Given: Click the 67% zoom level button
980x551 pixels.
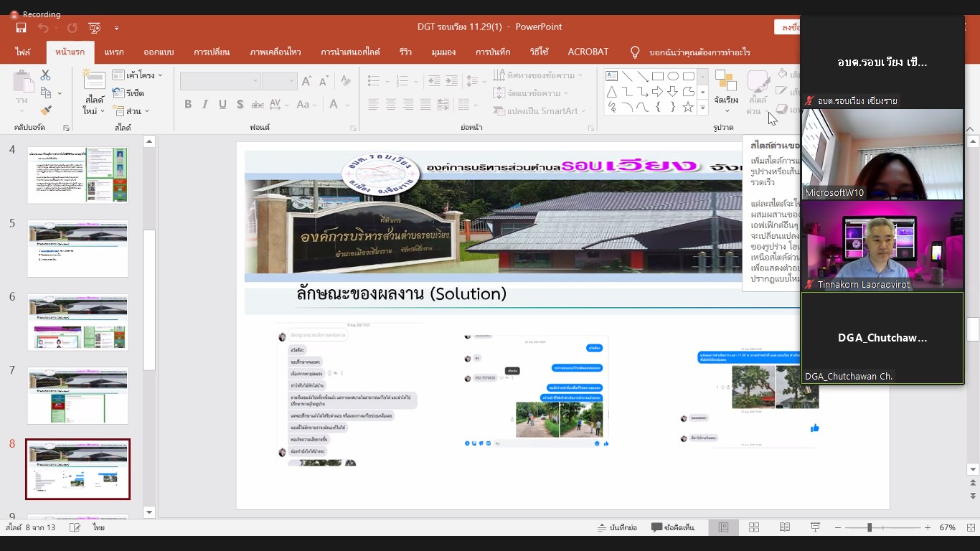Looking at the screenshot, I should 947,527.
